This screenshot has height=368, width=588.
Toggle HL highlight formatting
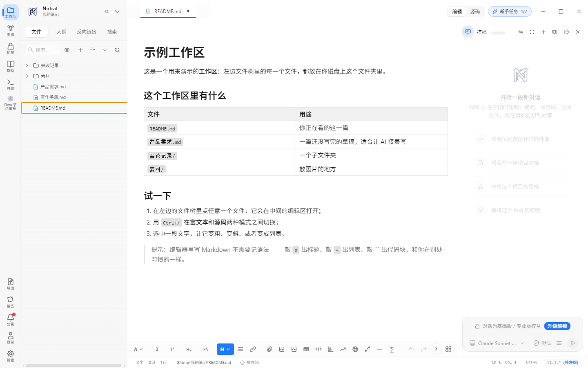pyautogui.click(x=189, y=349)
